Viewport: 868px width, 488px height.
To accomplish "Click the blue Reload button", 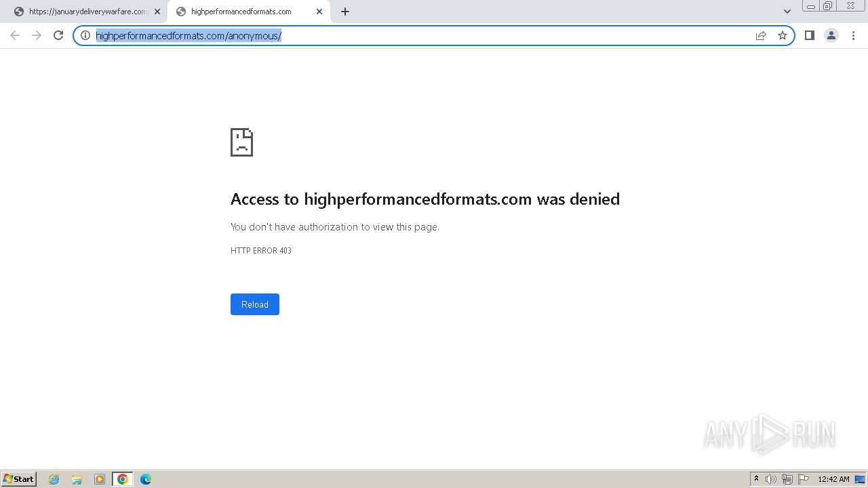I will point(255,304).
